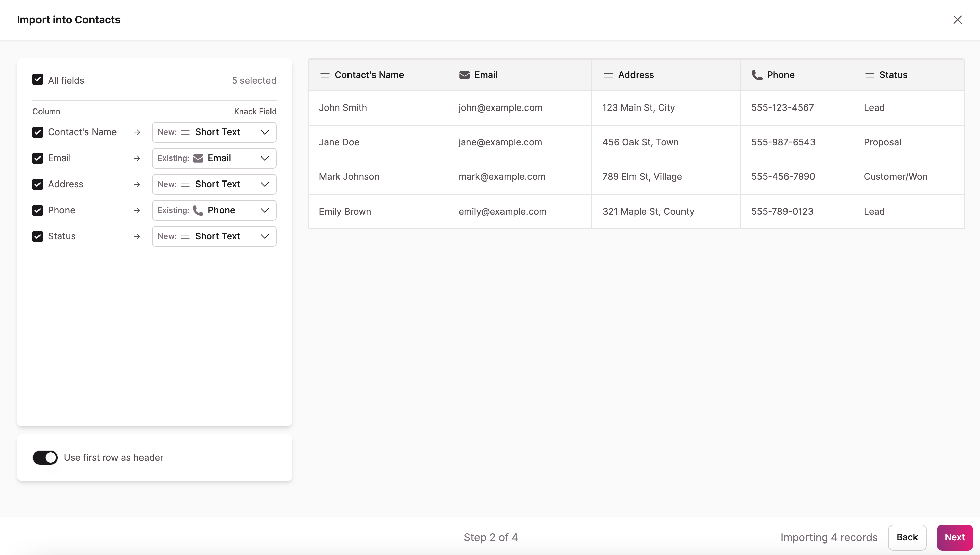Open field type dropdown for Contact's Name
Image resolution: width=980 pixels, height=555 pixels.
point(214,132)
